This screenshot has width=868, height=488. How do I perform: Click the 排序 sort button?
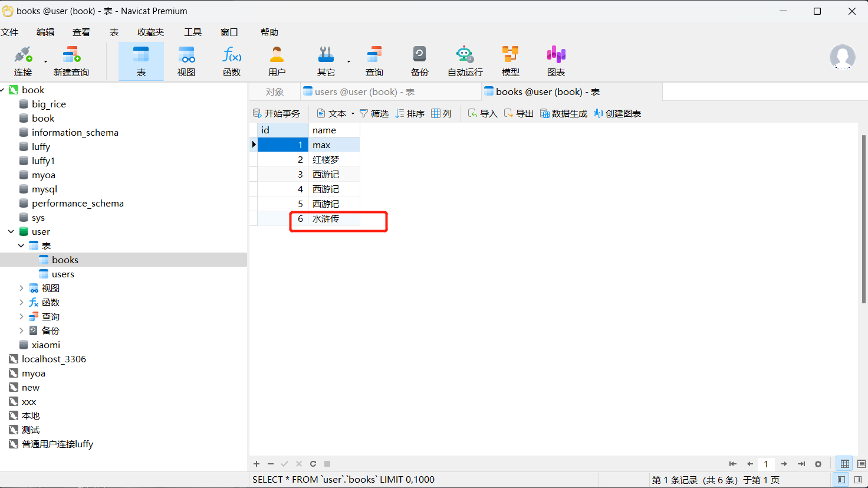[410, 113]
